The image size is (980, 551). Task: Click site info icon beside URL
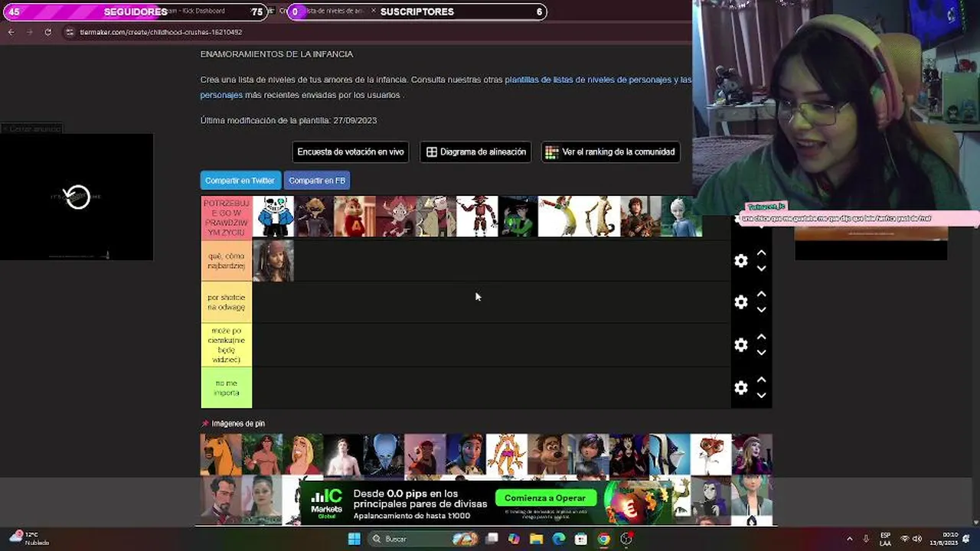click(x=70, y=32)
